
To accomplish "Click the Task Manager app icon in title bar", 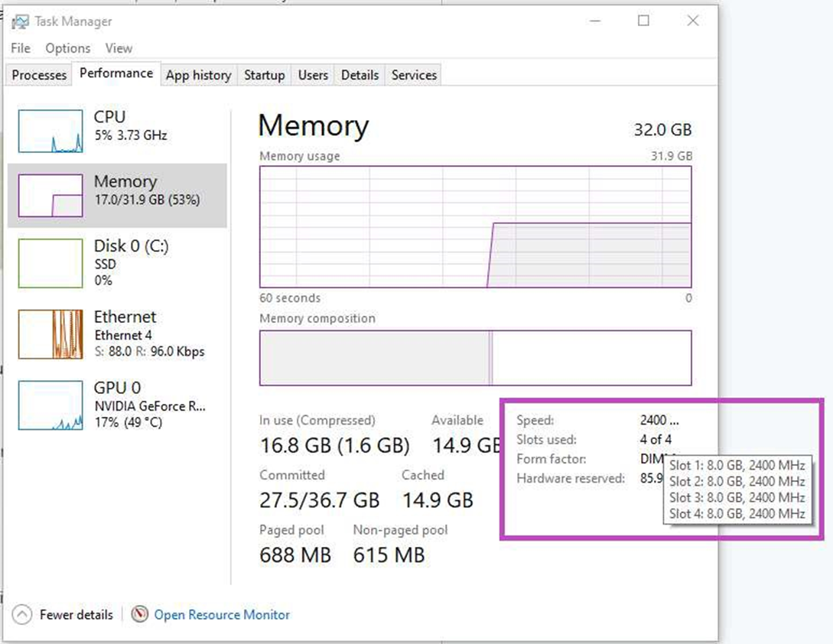I will pyautogui.click(x=20, y=21).
